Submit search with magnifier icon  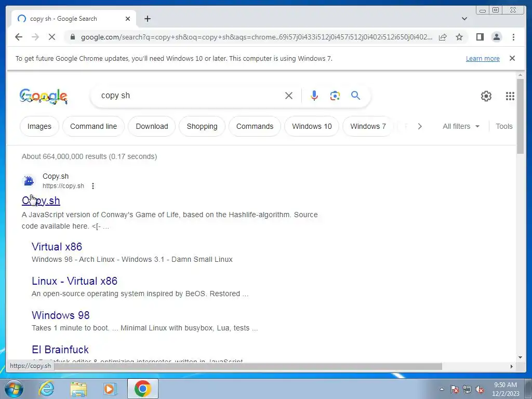point(355,96)
